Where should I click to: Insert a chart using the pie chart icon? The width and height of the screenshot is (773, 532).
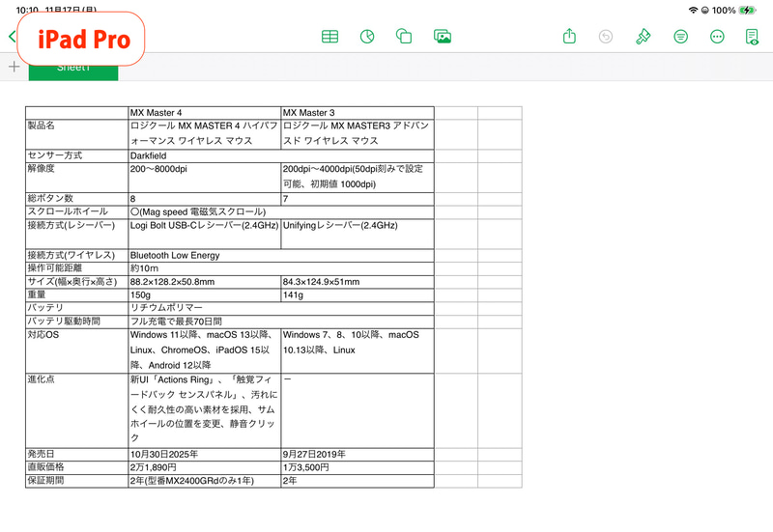(x=367, y=37)
